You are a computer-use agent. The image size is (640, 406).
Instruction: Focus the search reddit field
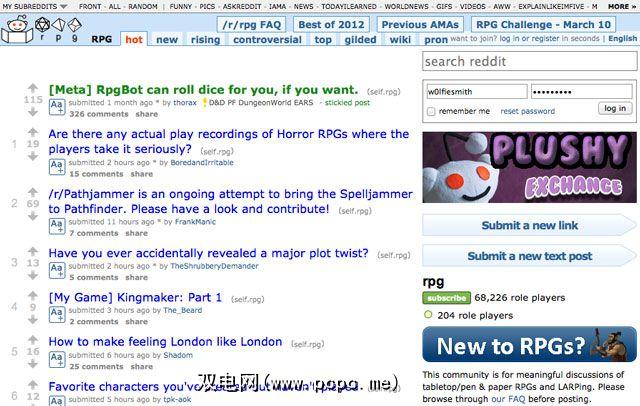pyautogui.click(x=529, y=62)
